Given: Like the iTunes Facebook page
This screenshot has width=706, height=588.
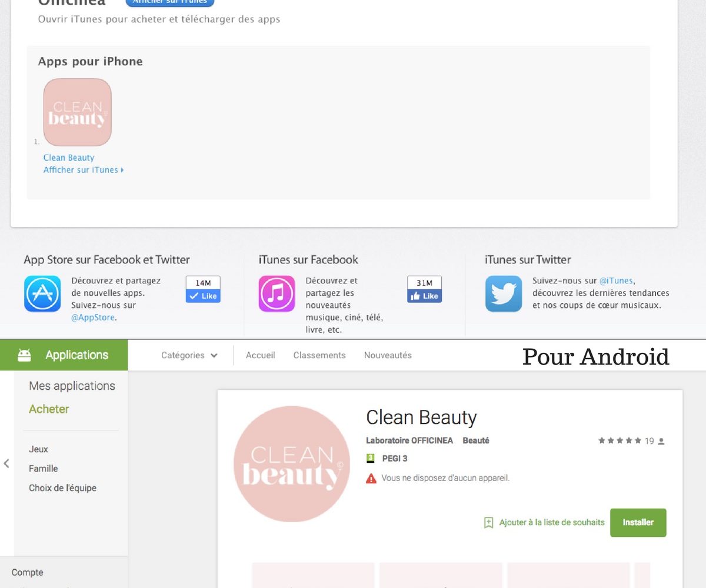Looking at the screenshot, I should [x=424, y=296].
